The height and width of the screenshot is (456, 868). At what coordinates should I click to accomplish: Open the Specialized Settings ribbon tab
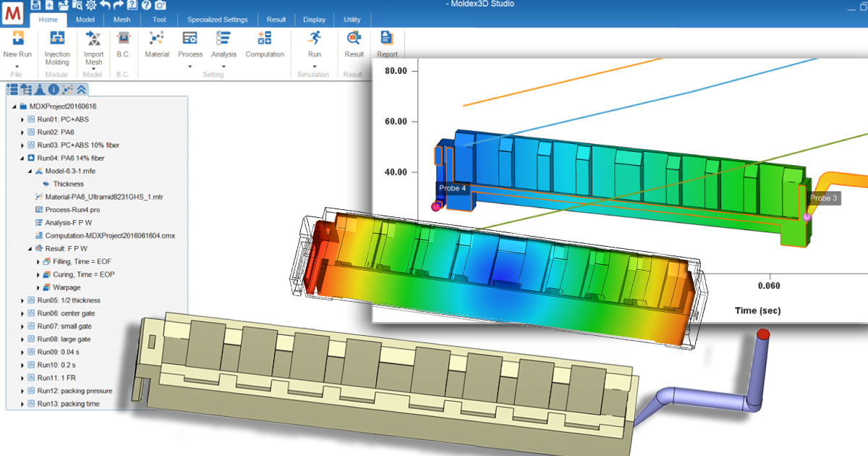(x=217, y=20)
